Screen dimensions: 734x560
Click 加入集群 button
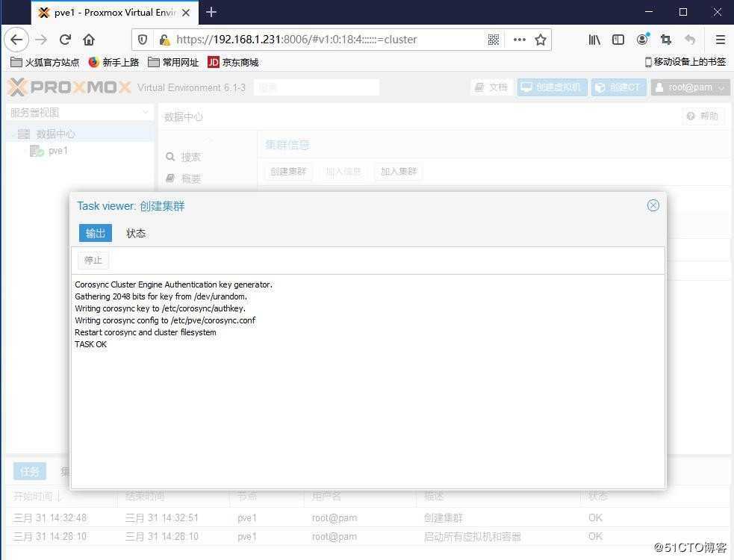point(399,172)
